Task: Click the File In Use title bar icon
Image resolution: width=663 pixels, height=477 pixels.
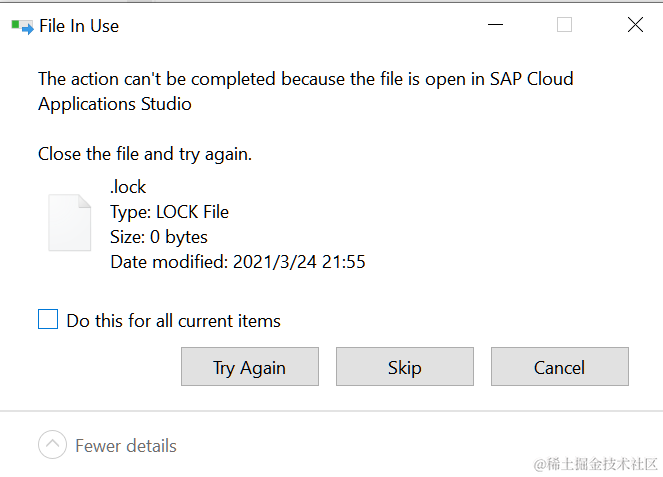Action: (x=21, y=26)
